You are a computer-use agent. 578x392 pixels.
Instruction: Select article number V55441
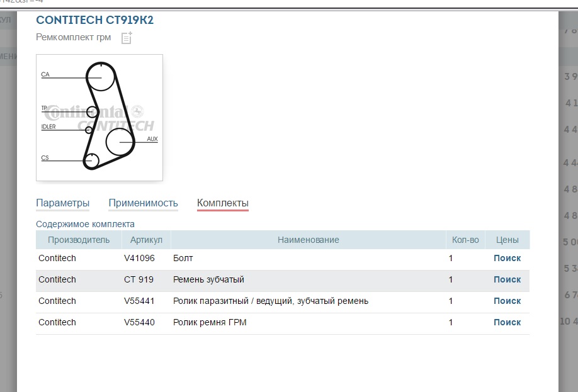[x=139, y=301]
